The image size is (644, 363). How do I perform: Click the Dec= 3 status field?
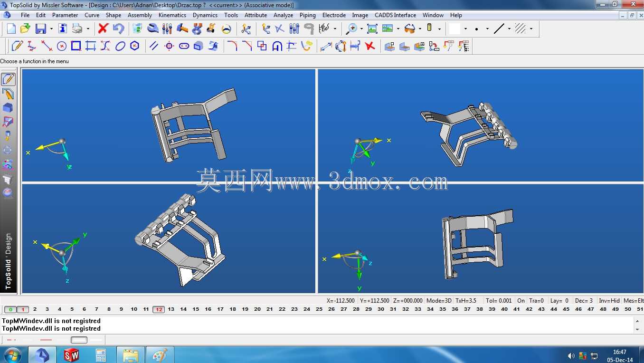584,301
